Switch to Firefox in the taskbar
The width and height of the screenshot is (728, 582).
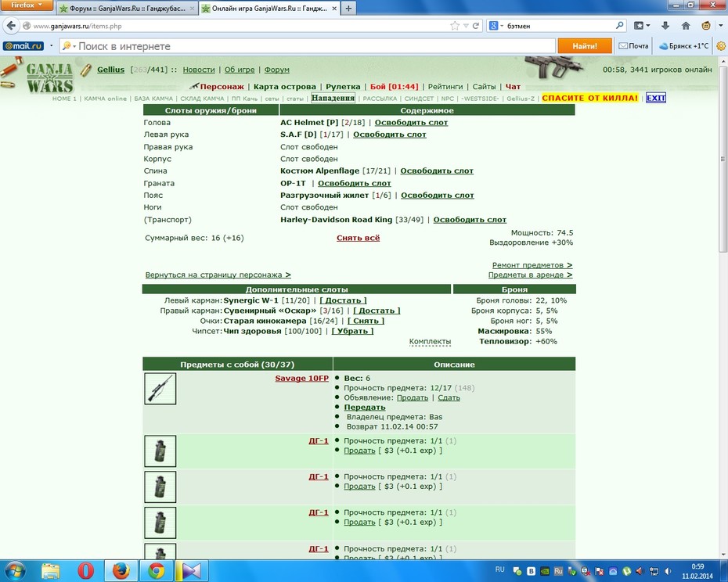[x=121, y=571]
